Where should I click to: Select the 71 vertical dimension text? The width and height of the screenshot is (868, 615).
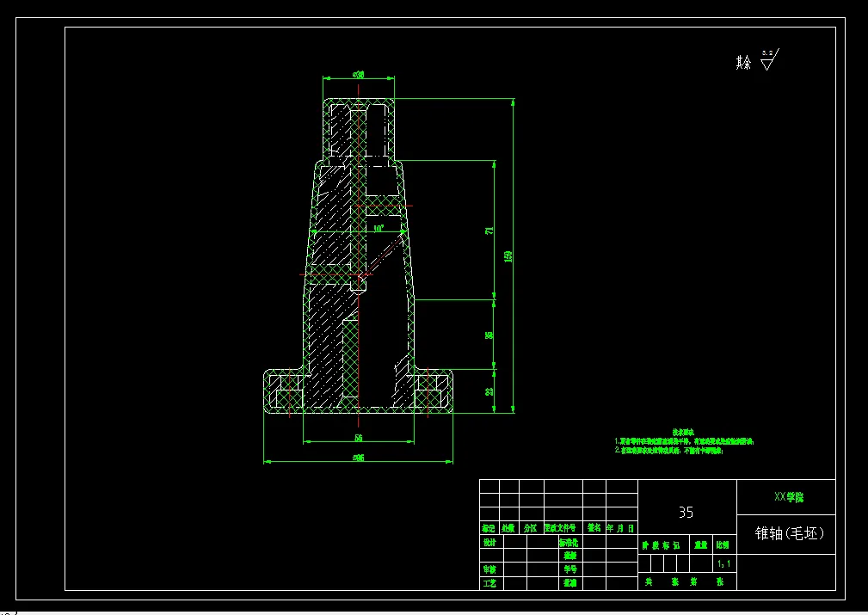point(489,231)
